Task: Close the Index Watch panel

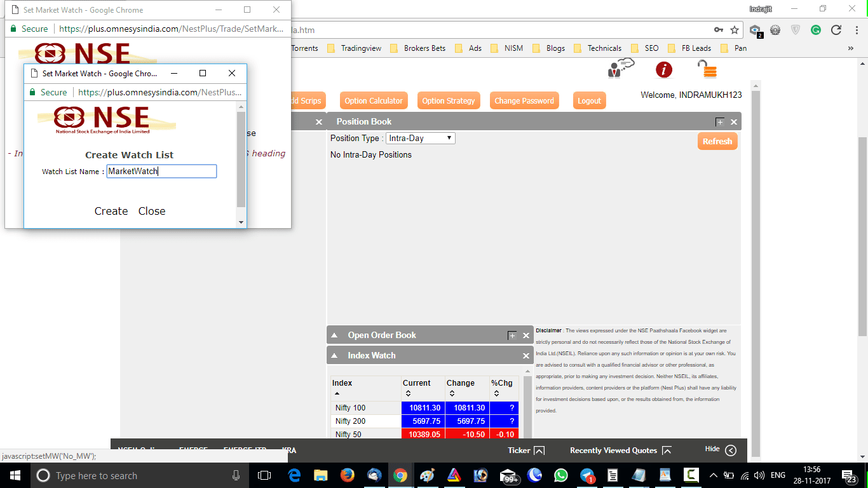Action: click(526, 356)
